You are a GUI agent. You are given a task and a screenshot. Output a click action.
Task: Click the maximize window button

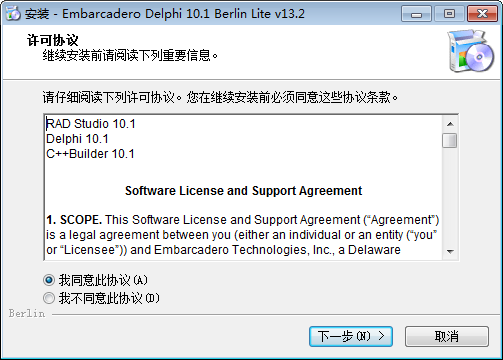449,14
